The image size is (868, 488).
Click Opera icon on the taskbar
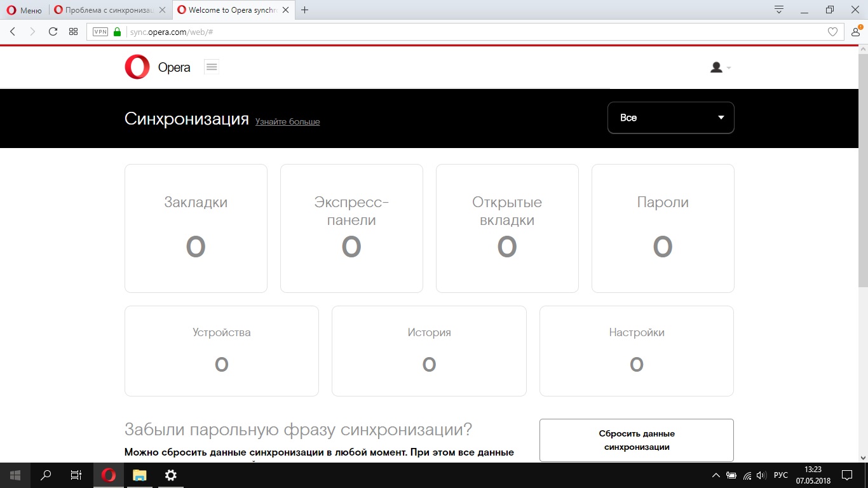click(109, 475)
